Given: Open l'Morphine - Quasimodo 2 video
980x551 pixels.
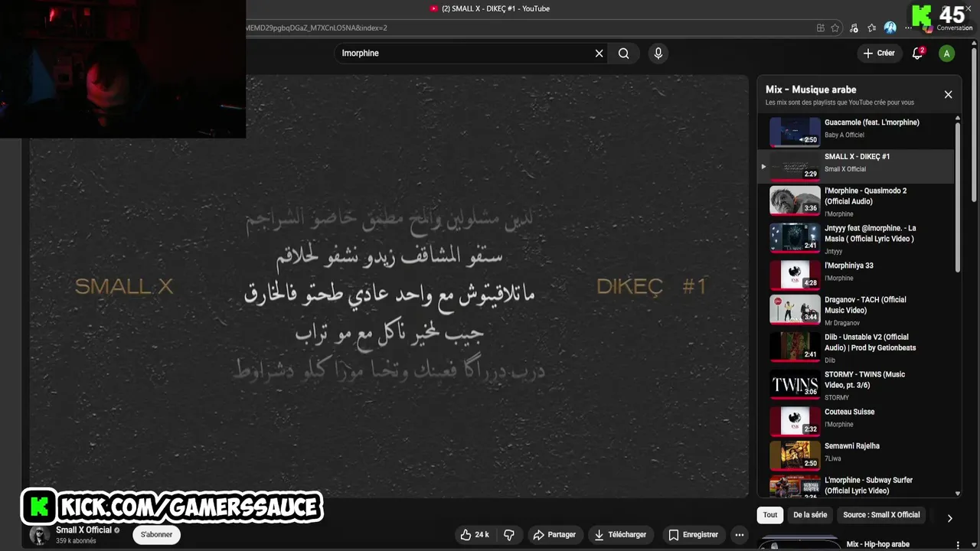Looking at the screenshot, I should click(x=856, y=201).
